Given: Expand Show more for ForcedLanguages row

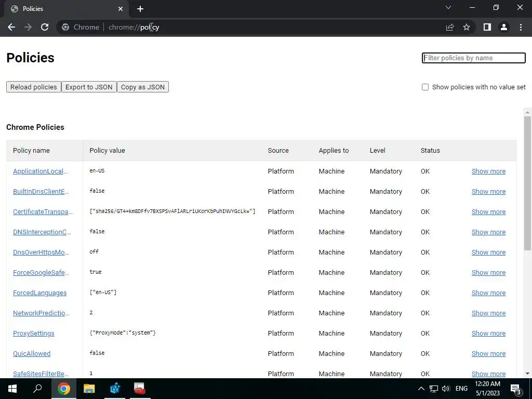Looking at the screenshot, I should (488, 293).
